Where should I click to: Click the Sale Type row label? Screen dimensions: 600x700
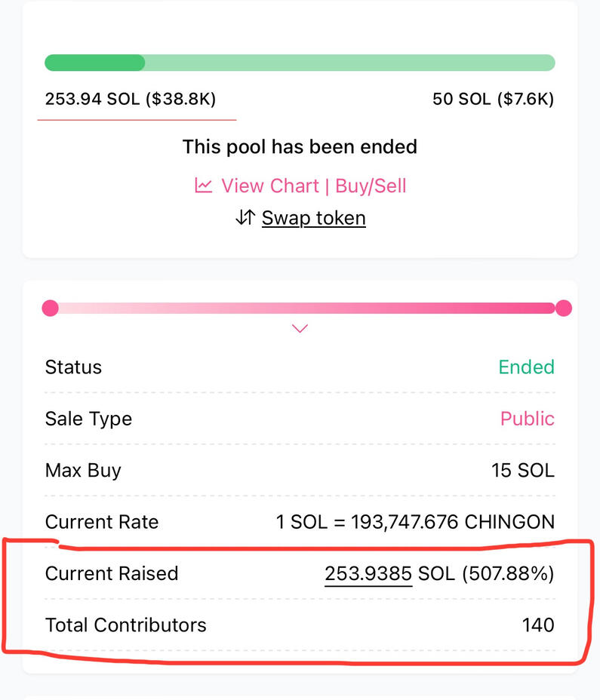click(88, 419)
